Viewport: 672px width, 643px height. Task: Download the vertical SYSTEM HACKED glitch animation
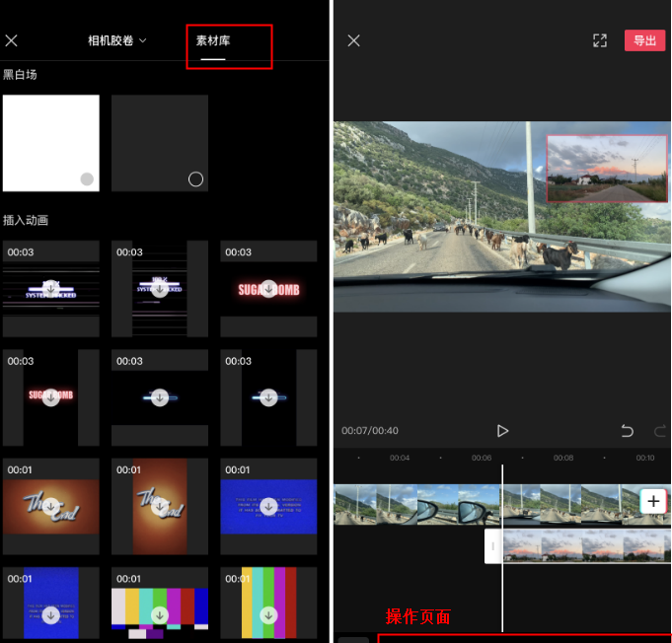(160, 289)
